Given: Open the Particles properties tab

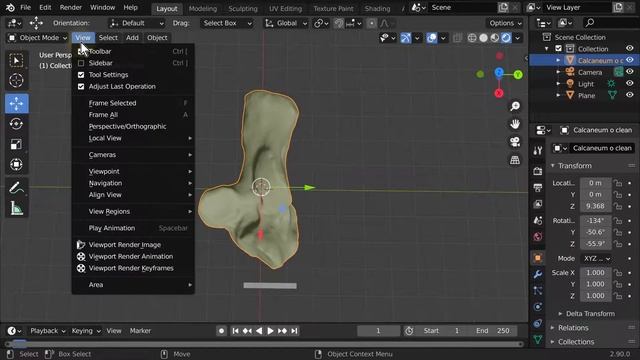Looking at the screenshot, I should tap(538, 290).
